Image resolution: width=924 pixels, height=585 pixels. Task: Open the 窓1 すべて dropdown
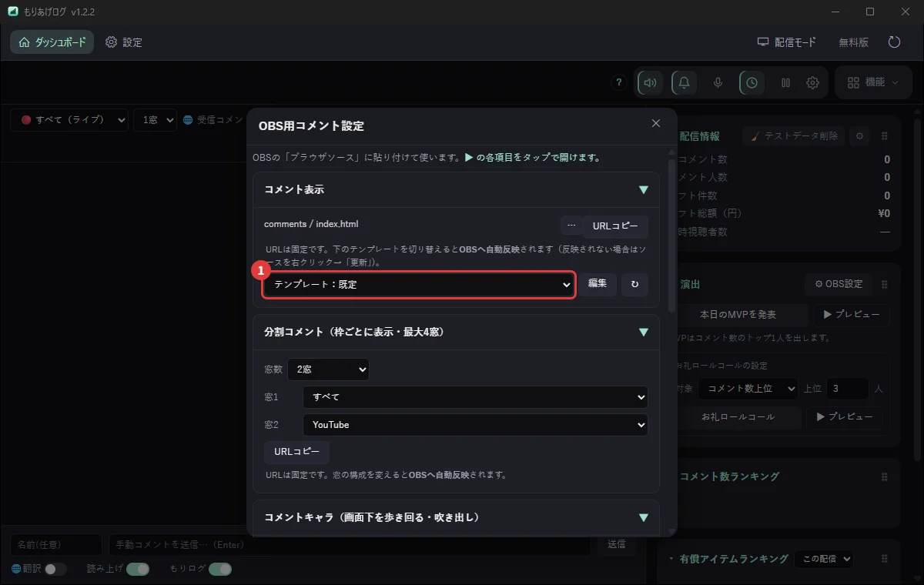[475, 397]
